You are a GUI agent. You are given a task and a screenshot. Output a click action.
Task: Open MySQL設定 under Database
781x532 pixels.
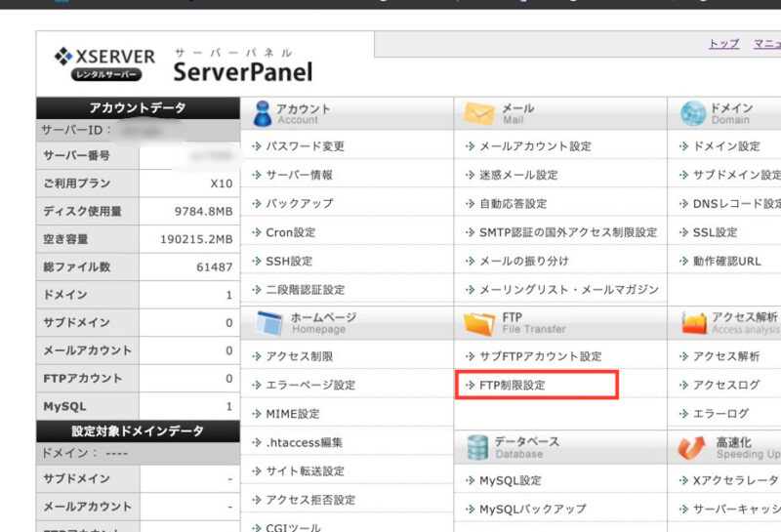(x=510, y=481)
